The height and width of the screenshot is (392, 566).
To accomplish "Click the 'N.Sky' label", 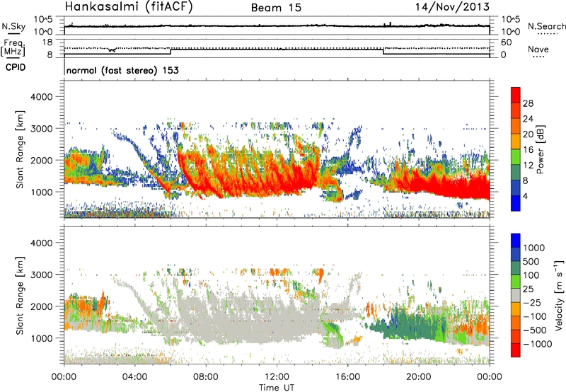I will pos(13,26).
